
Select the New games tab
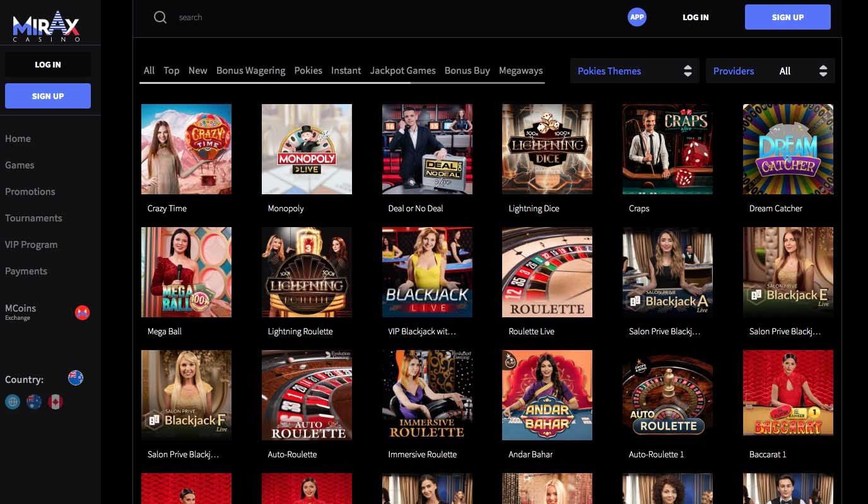197,71
